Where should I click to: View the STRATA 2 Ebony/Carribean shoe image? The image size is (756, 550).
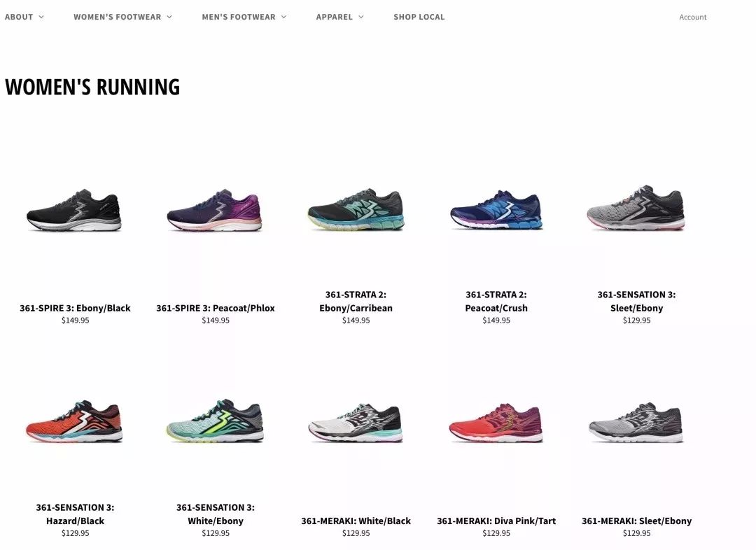click(356, 209)
